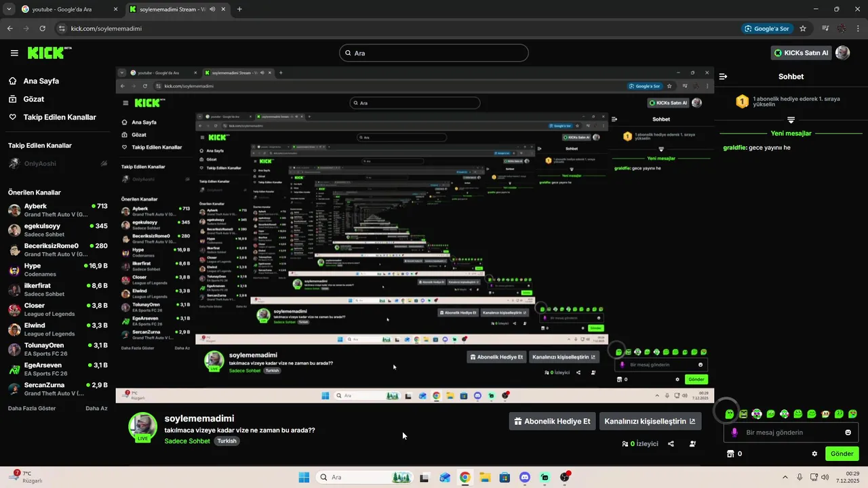Open the egekulsoyy channel
Screen dimensions: 868x488
click(x=58, y=230)
